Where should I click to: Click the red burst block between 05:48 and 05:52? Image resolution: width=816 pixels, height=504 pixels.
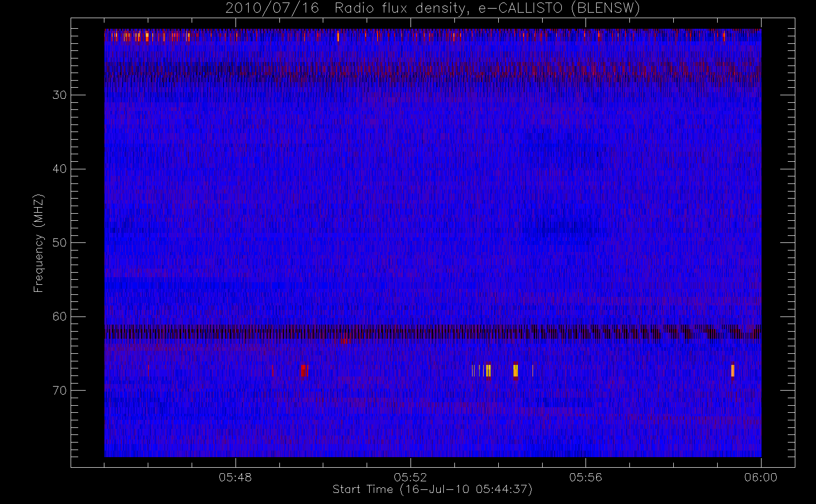[x=304, y=370]
